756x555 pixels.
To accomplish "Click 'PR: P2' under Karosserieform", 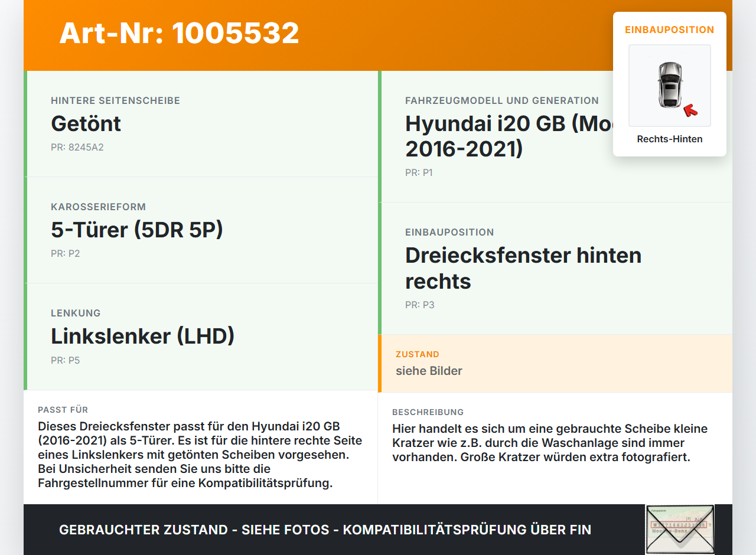I will pyautogui.click(x=66, y=253).
